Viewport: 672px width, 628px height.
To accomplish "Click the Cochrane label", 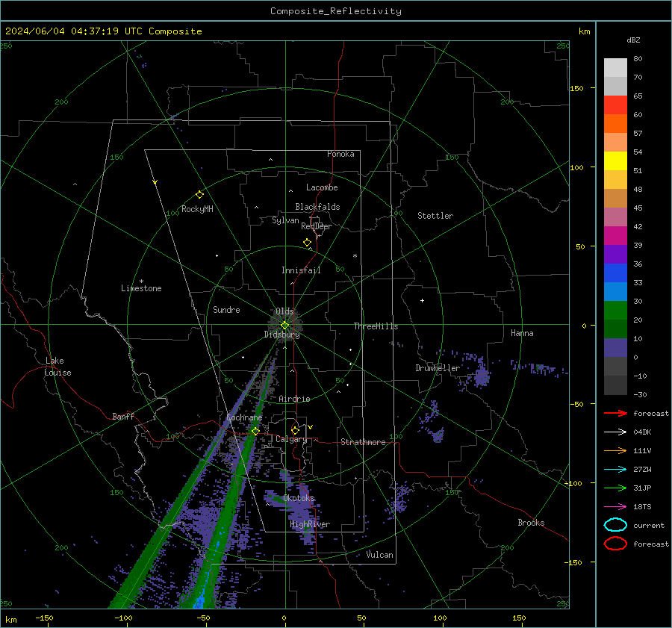I will (244, 417).
